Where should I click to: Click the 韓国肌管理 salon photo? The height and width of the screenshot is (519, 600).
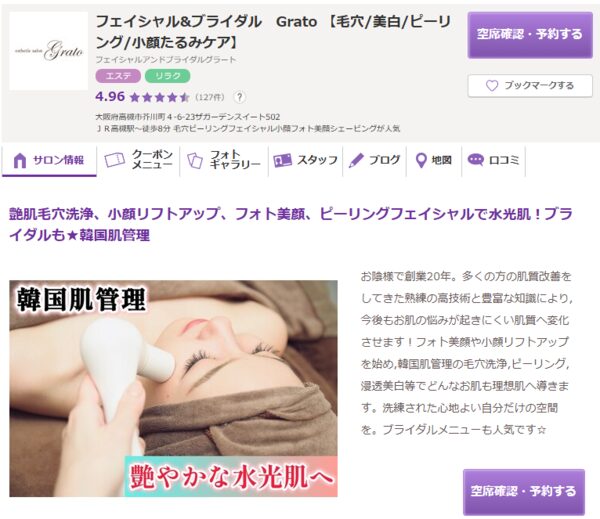pos(173,388)
